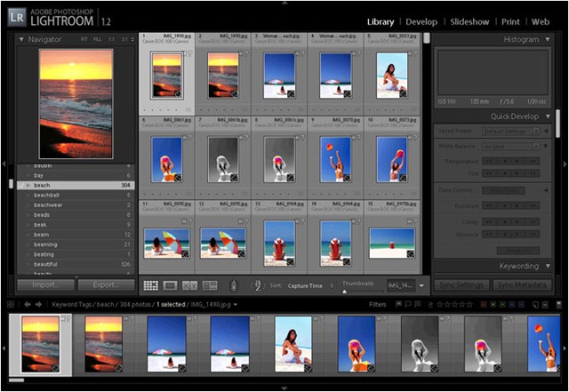Toggle the A-Z sort direction icon
Image resolution: width=569 pixels, height=392 pixels.
[x=257, y=285]
